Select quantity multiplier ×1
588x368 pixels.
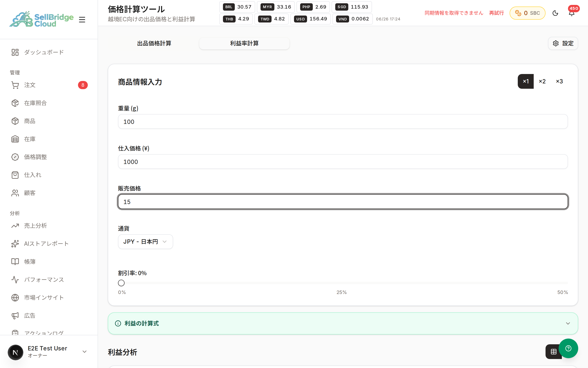(526, 81)
